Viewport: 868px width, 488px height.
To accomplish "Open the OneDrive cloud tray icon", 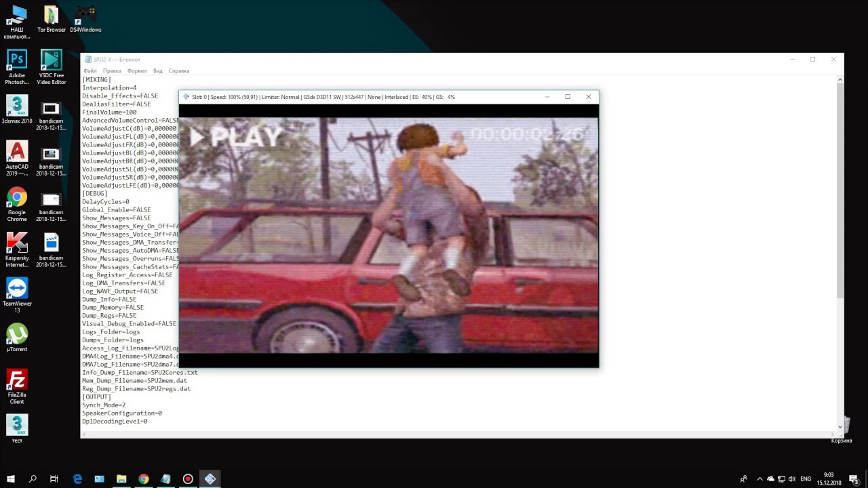I will click(x=770, y=479).
